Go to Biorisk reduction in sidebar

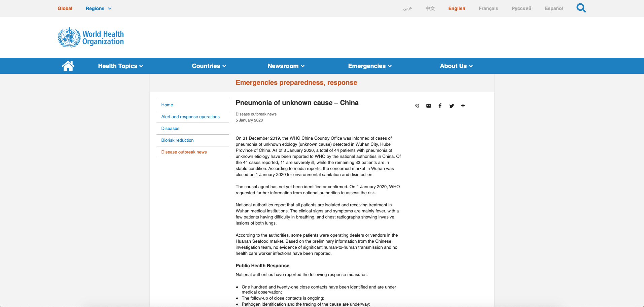pos(177,140)
